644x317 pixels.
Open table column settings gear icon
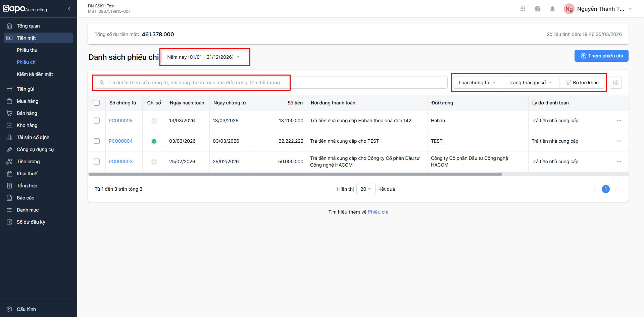615,83
